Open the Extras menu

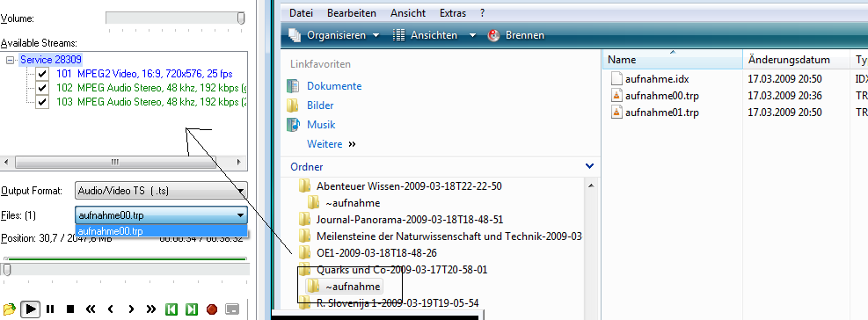coord(453,12)
